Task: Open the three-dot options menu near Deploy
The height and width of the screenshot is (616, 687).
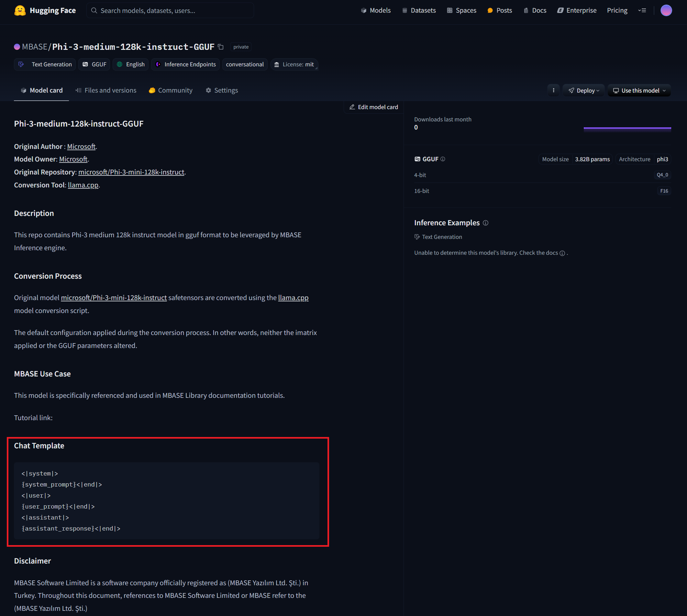Action: [x=553, y=90]
